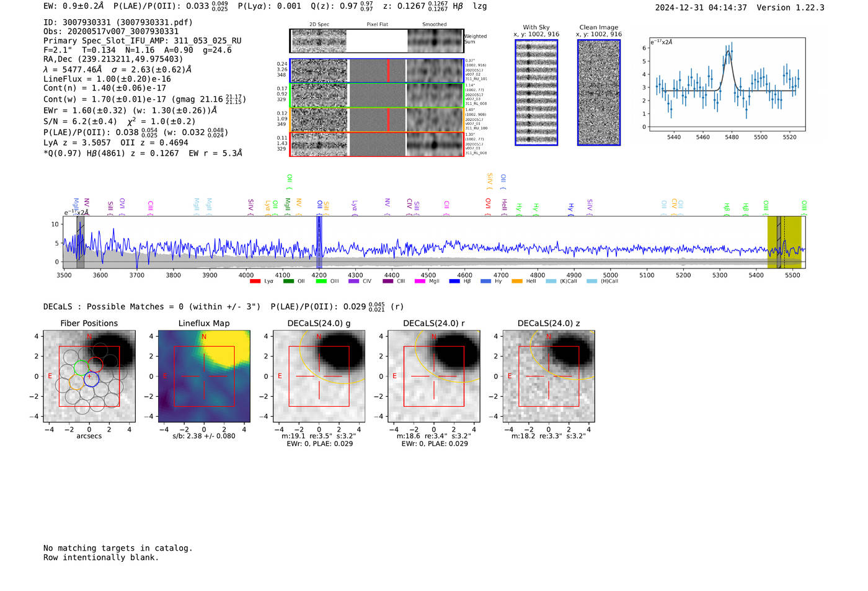The width and height of the screenshot is (868, 591).
Task: Click the gray hatched band near 3540
Action: (x=80, y=242)
